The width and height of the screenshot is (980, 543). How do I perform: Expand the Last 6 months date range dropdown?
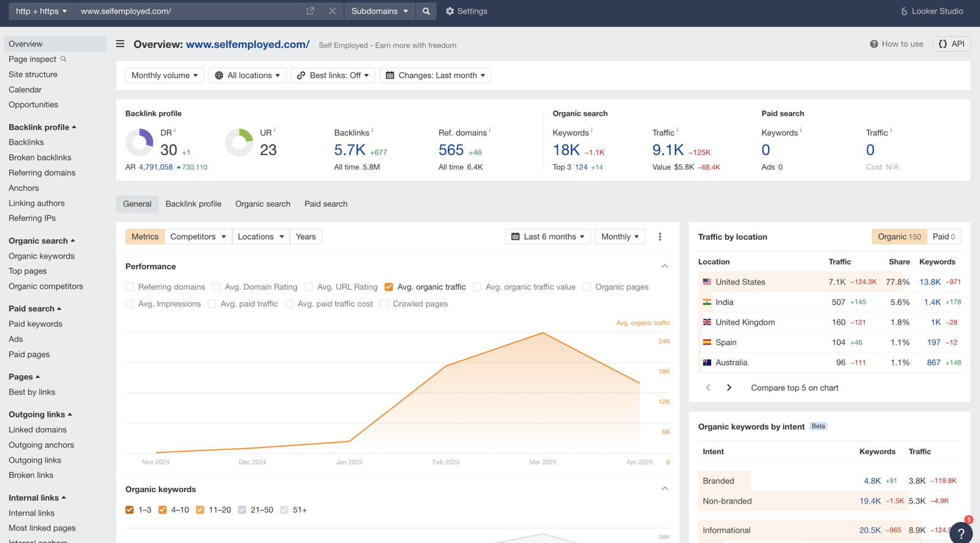click(548, 237)
